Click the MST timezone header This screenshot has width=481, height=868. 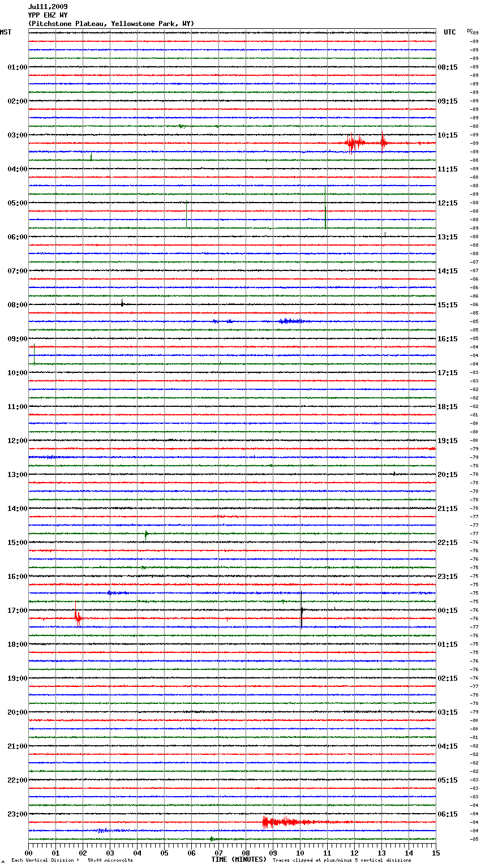tap(6, 32)
